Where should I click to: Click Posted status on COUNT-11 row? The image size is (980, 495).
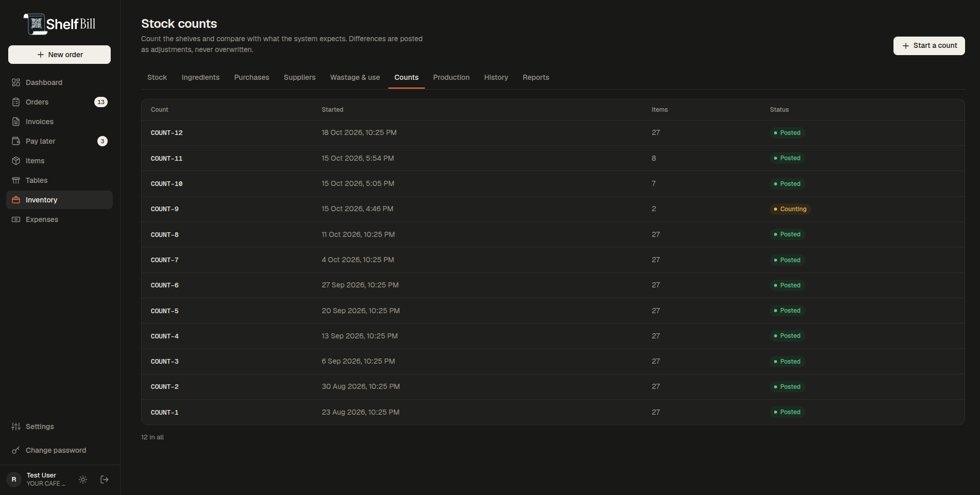click(x=787, y=158)
